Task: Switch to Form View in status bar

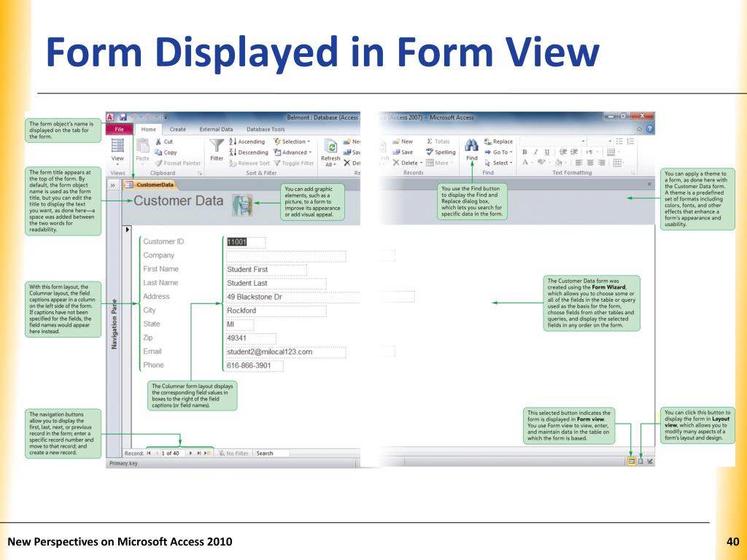Action: pos(631,461)
